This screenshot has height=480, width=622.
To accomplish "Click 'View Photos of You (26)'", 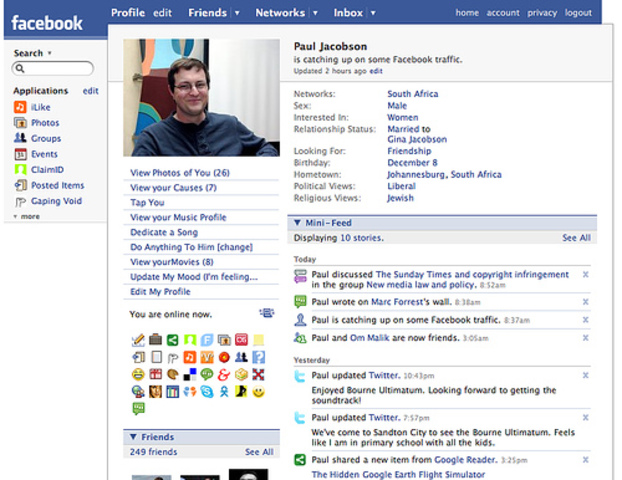I will pyautogui.click(x=180, y=173).
